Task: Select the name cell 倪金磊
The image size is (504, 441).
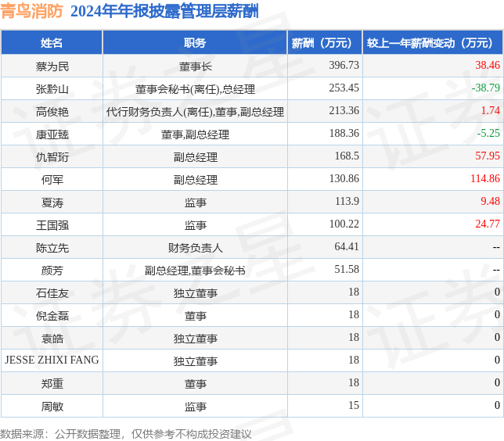Action: (52, 316)
